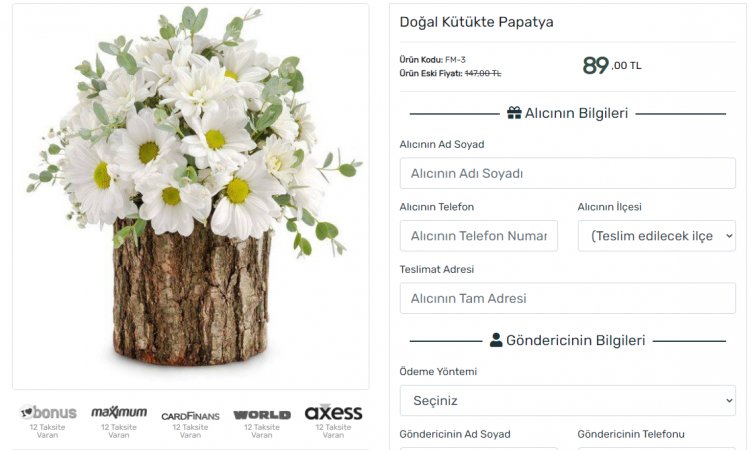Click the Teslim edilecek ilçe dropdown arrow
750x450 pixels.
click(729, 236)
